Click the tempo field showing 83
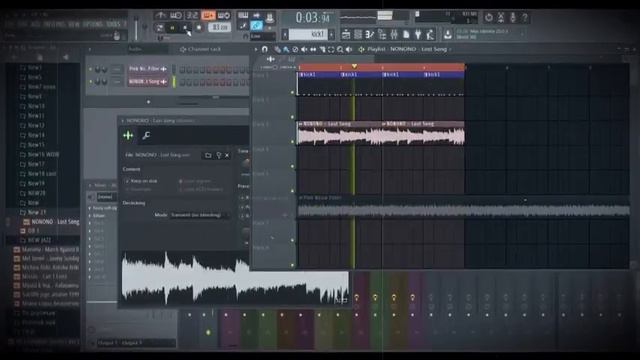 tap(220, 27)
